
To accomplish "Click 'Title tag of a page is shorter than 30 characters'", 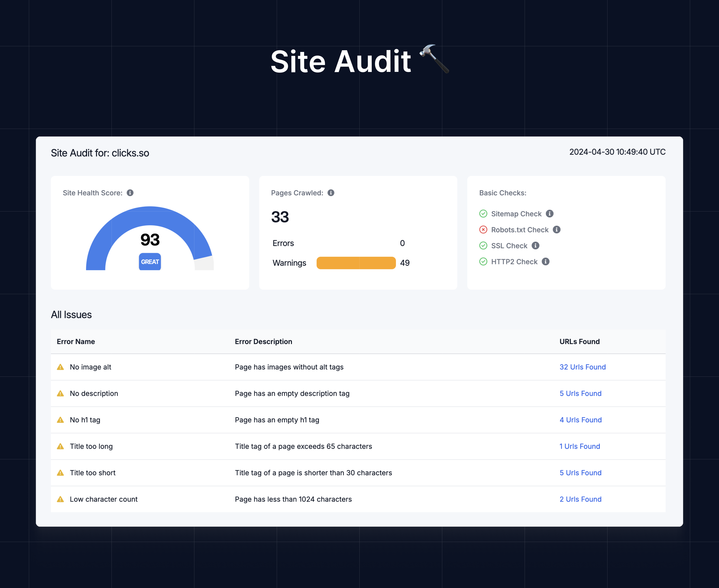I will [x=314, y=472].
